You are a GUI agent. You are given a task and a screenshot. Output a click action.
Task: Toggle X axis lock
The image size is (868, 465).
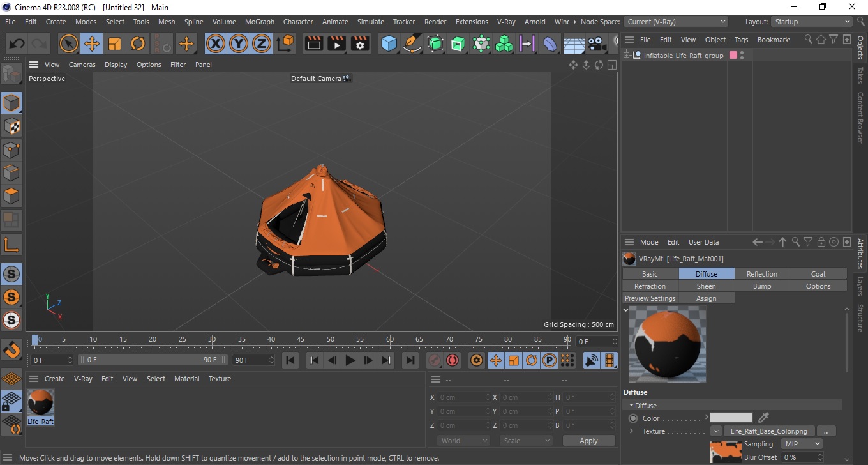[216, 43]
